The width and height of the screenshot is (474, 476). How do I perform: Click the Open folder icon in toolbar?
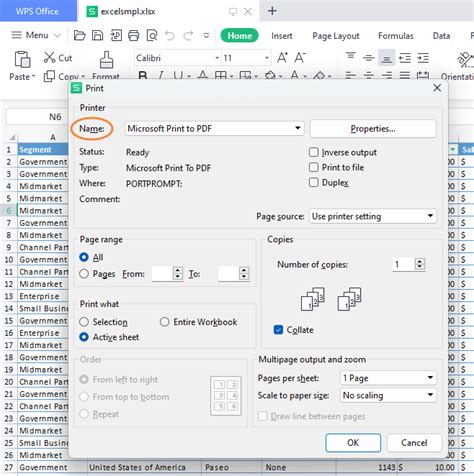point(79,35)
